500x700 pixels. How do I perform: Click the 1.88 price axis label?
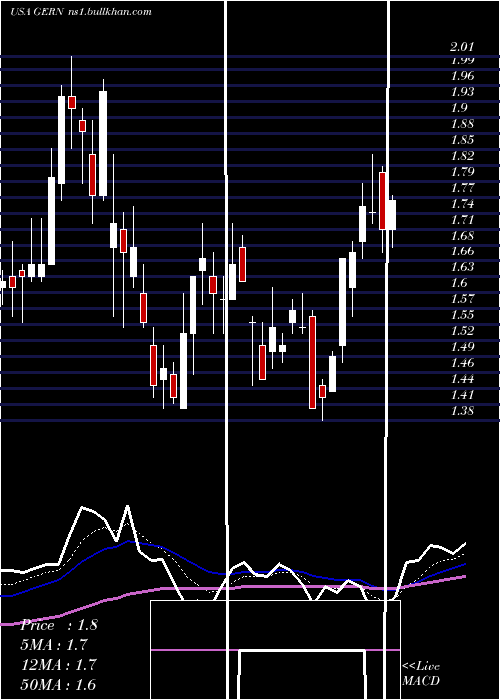point(462,124)
